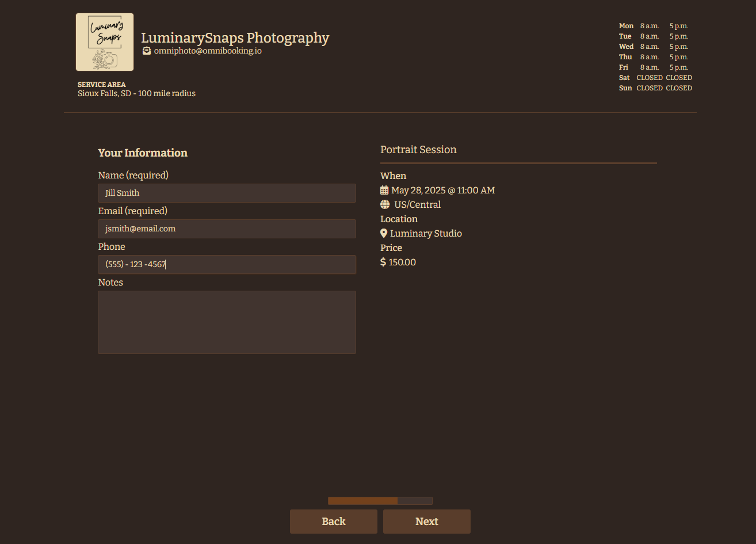Click the Luminary Studio location text

426,233
